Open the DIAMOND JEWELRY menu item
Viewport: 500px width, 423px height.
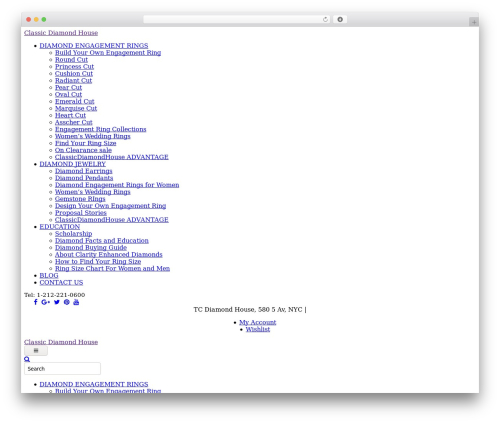72,164
